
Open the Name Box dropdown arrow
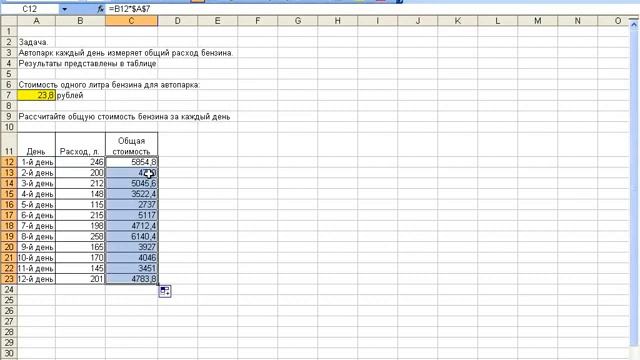tap(64, 9)
